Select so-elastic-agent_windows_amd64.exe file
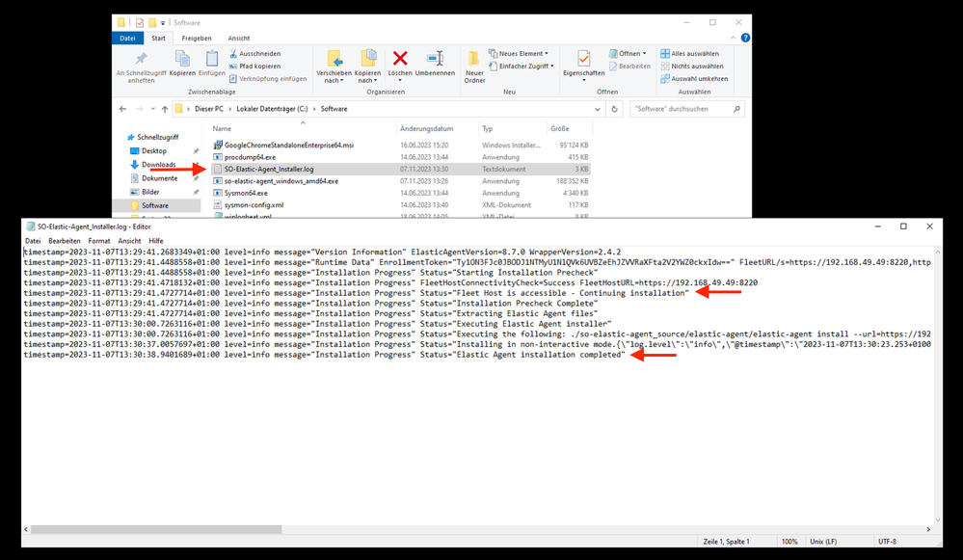Viewport: 963px width, 560px height. pyautogui.click(x=400, y=181)
